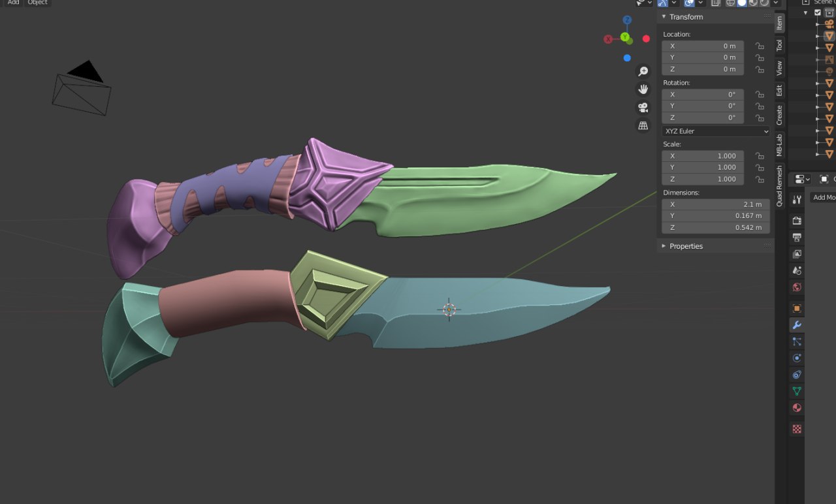Click the blue Z axis on navigation gizmo
The width and height of the screenshot is (836, 504).
tap(628, 20)
